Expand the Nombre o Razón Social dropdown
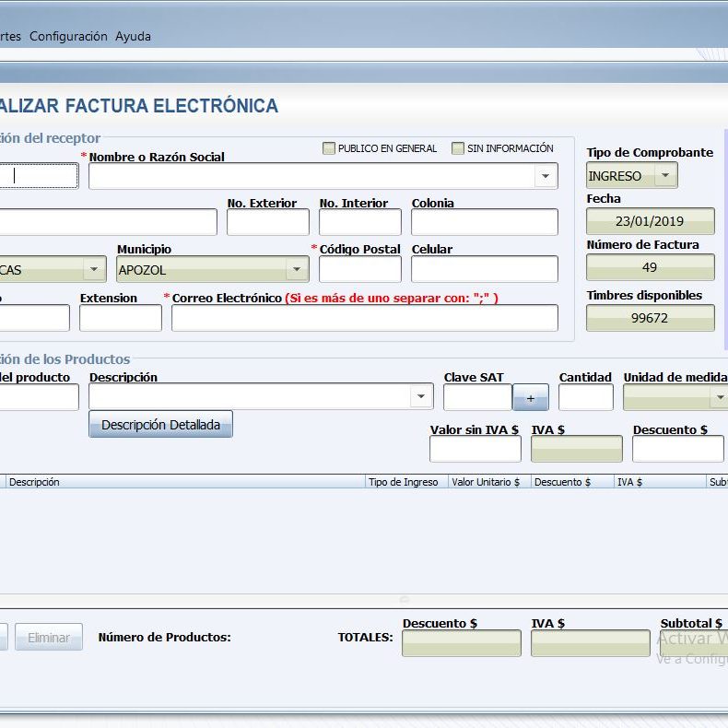728x728 pixels. (x=546, y=176)
